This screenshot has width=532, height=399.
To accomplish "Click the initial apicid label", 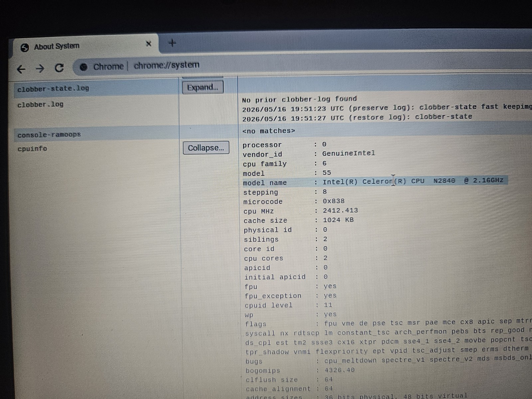I will click(x=275, y=277).
